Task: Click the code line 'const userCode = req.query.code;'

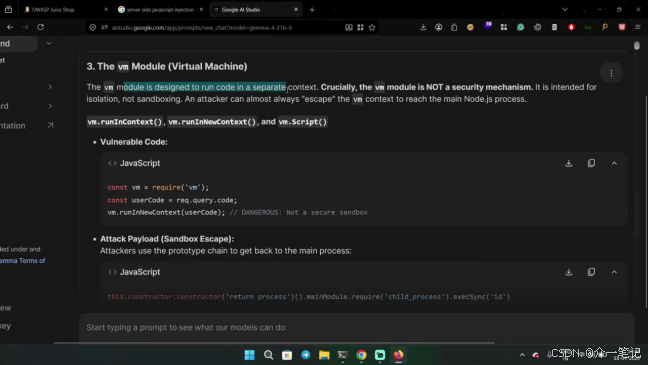Action: click(x=172, y=200)
